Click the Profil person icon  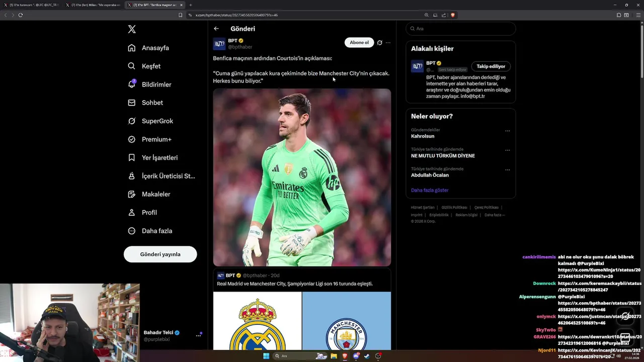click(131, 212)
